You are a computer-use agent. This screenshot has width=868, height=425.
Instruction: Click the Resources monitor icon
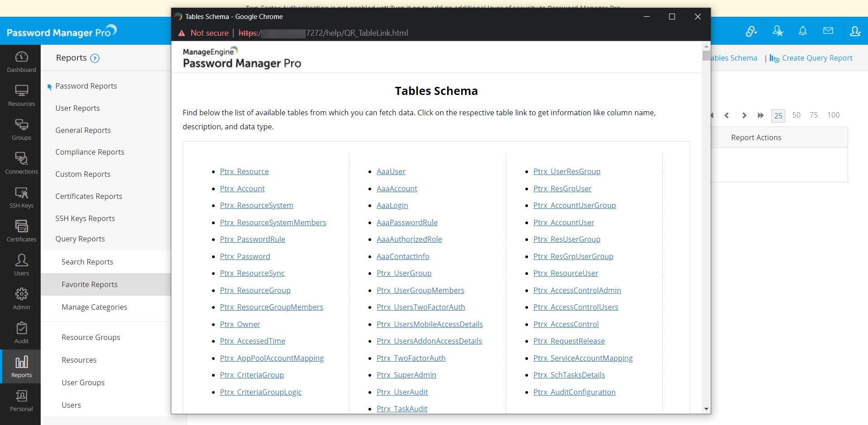click(21, 91)
